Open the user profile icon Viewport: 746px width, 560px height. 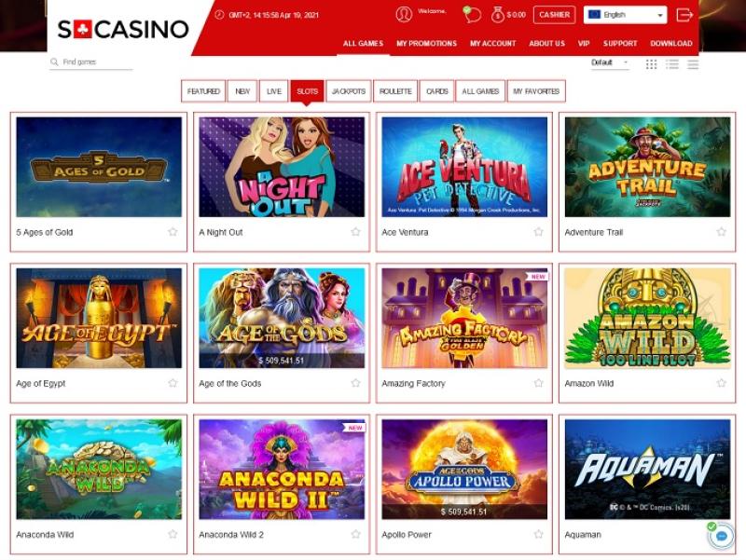tap(404, 14)
